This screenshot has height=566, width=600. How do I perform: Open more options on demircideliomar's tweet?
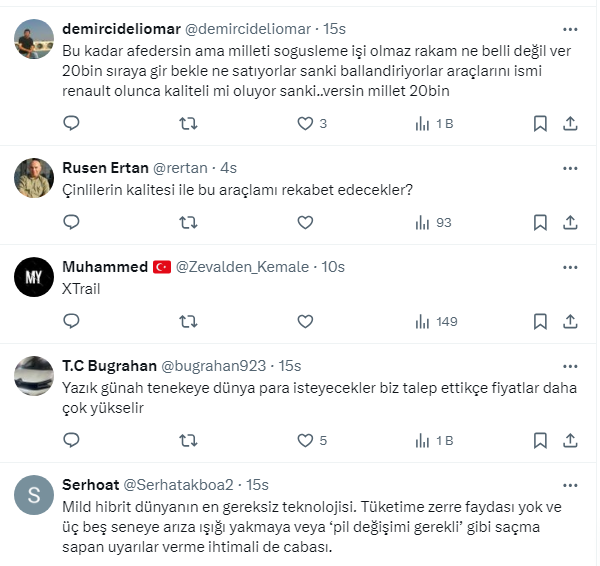coord(570,30)
